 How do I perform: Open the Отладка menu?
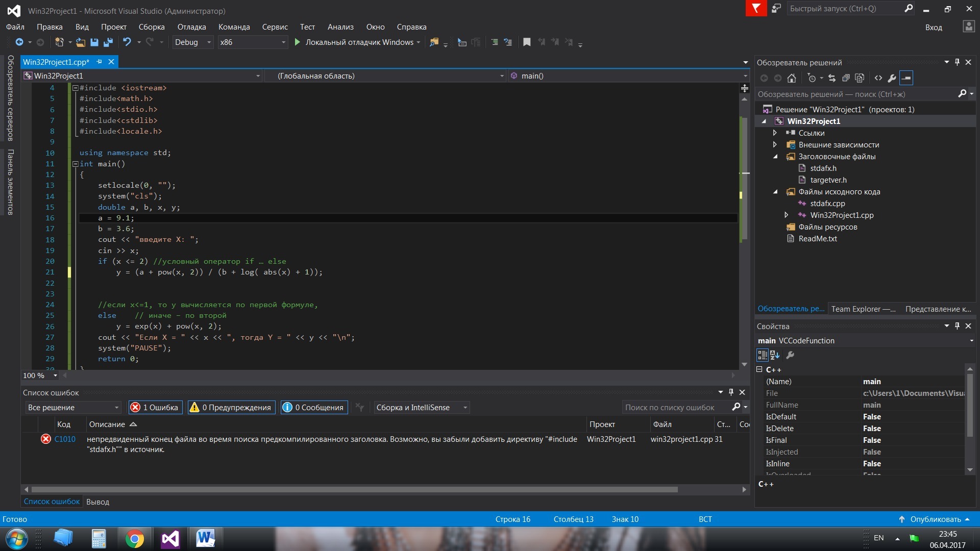[191, 27]
